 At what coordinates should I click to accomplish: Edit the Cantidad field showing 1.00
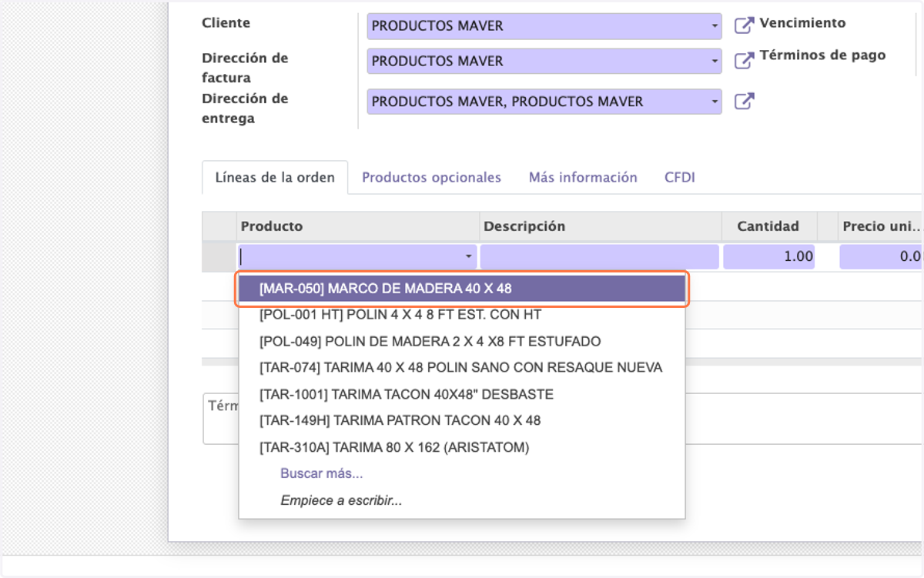coord(769,256)
